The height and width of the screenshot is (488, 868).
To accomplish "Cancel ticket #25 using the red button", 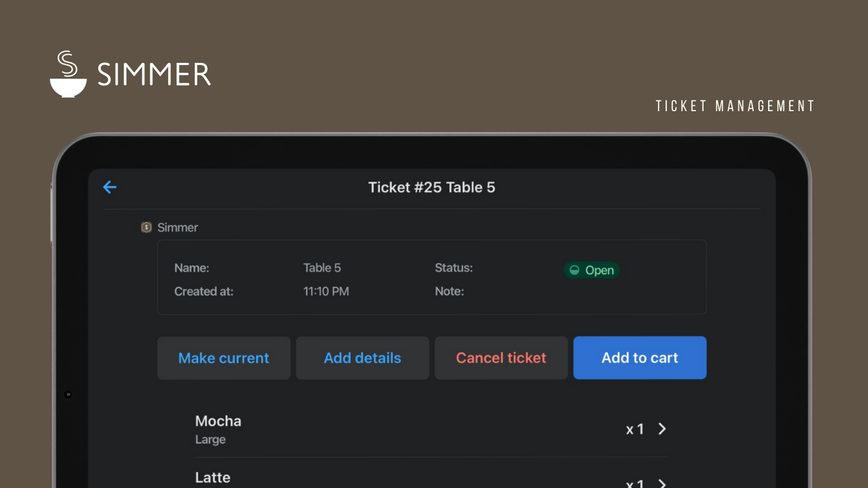I will (x=501, y=358).
